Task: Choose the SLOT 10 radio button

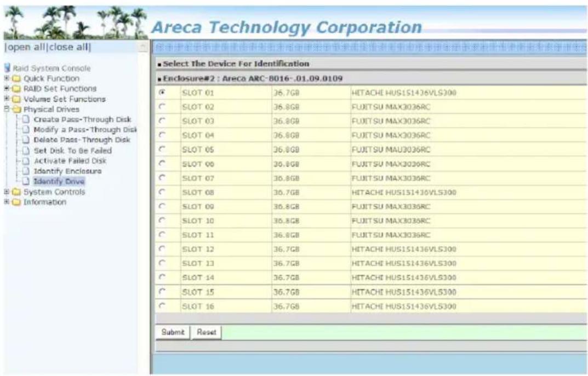Action: 162,220
